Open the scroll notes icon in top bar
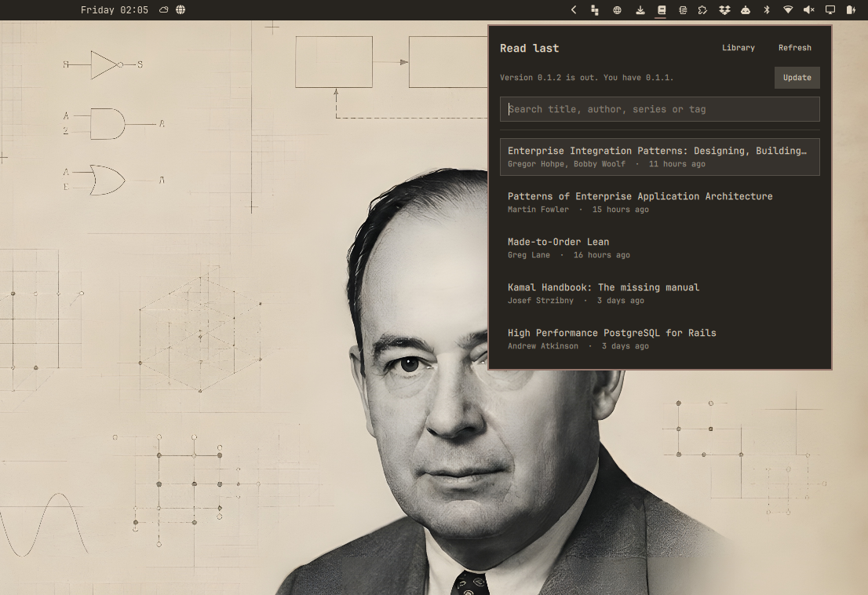 pos(683,10)
